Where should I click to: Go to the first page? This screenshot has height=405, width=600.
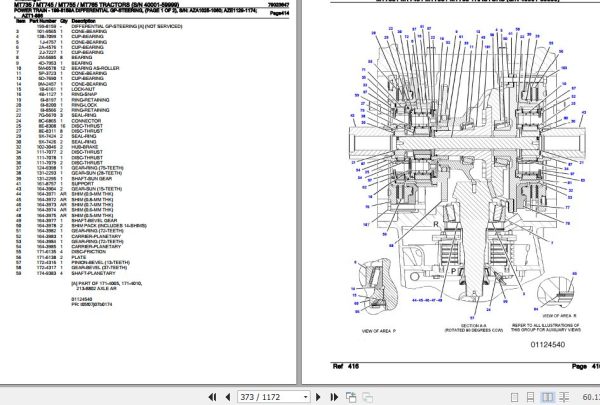pos(212,397)
